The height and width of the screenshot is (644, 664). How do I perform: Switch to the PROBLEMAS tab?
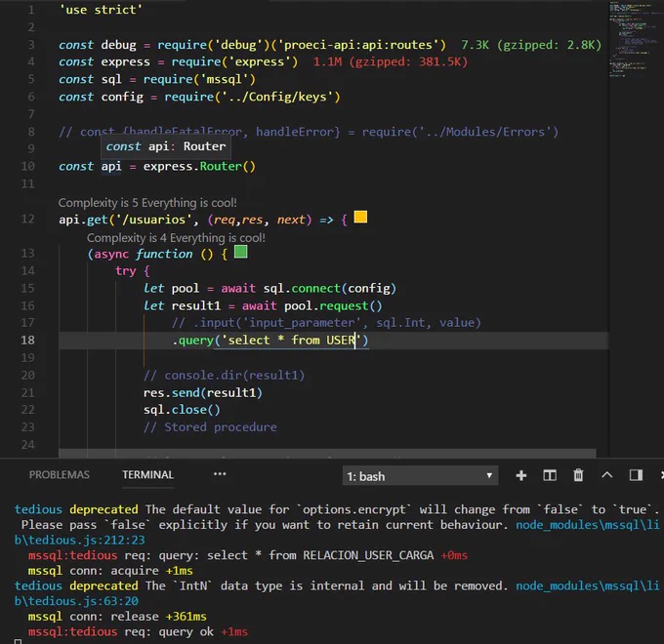point(60,475)
